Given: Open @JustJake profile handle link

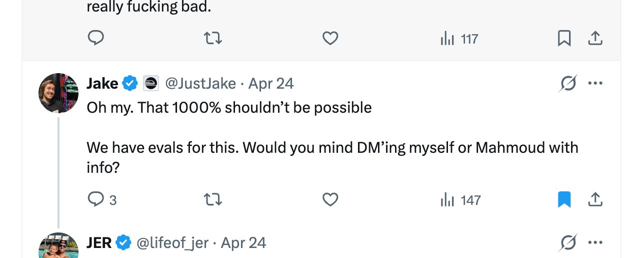Looking at the screenshot, I should pos(200,83).
